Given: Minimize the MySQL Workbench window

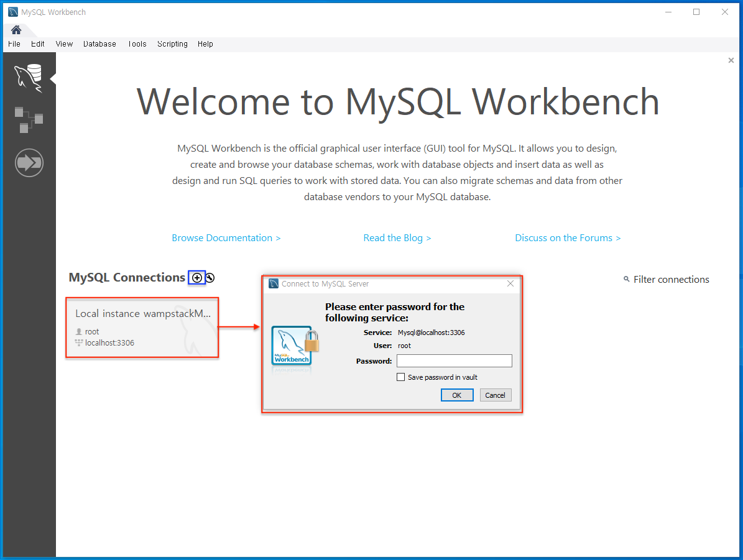Looking at the screenshot, I should (668, 12).
